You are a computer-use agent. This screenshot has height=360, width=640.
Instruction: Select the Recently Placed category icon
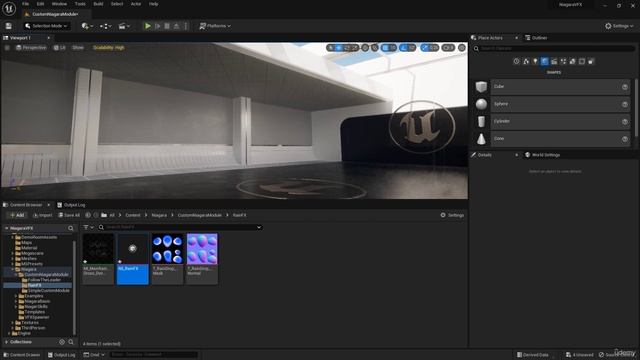(516, 61)
